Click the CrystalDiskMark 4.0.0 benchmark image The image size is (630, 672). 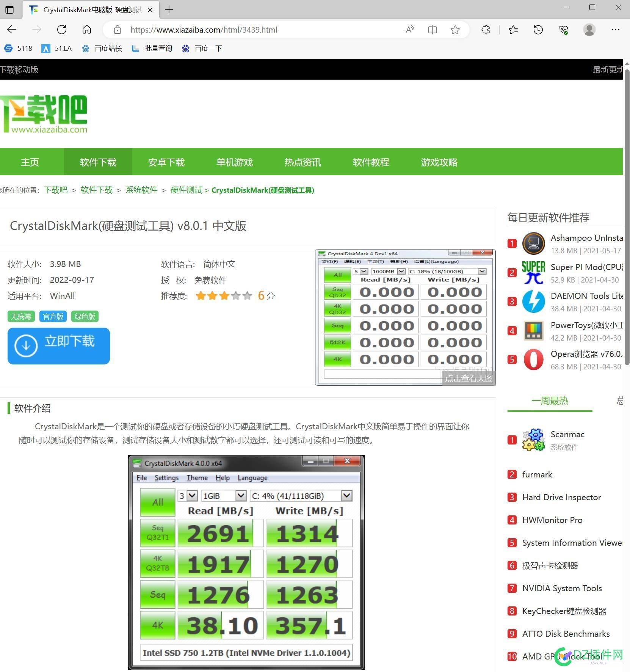[246, 562]
